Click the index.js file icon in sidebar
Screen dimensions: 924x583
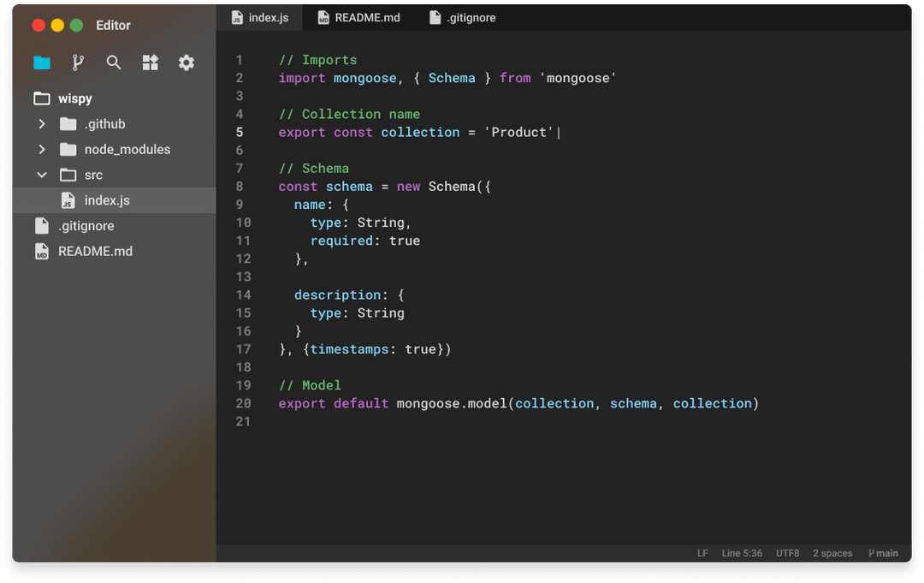[x=68, y=200]
